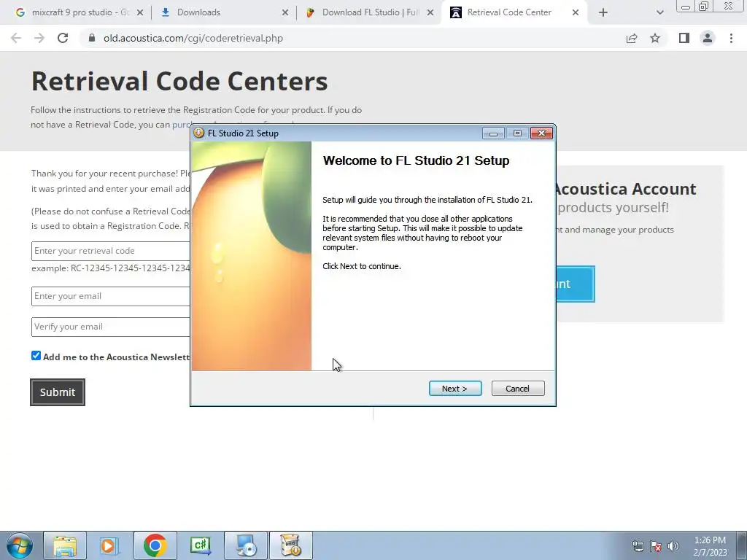Screen dimensions: 747x560
Task: Click the Enter your email field
Action: pos(111,296)
